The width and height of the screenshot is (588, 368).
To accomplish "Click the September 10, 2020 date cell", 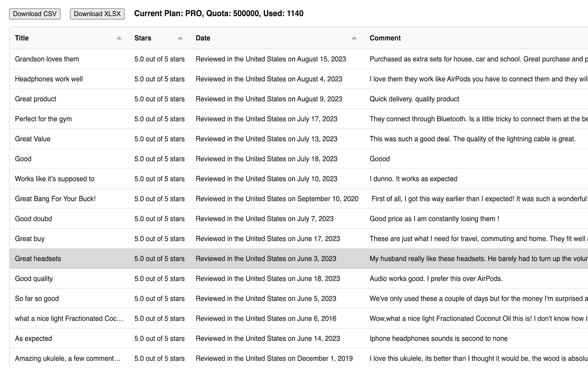I will 277,199.
